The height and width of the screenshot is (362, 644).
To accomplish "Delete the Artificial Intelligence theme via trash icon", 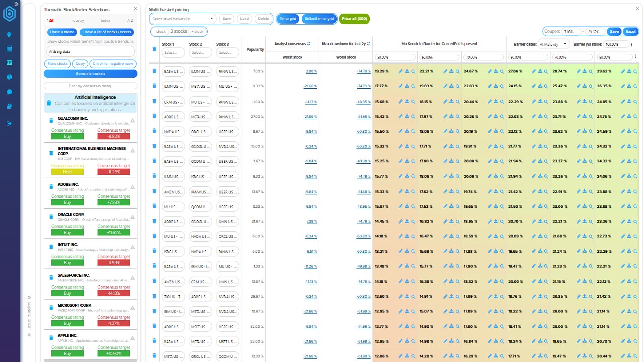I will point(49,103).
